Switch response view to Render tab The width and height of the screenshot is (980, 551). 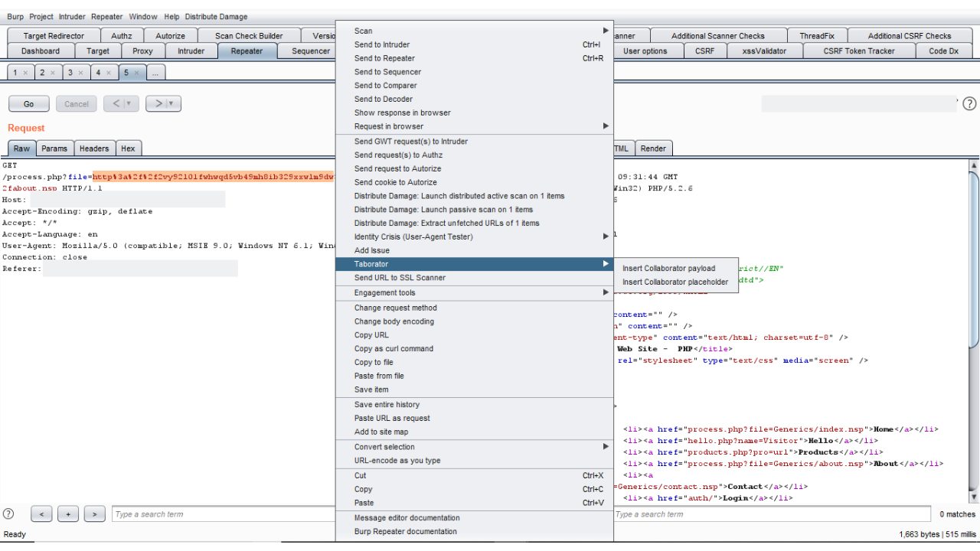pos(653,148)
